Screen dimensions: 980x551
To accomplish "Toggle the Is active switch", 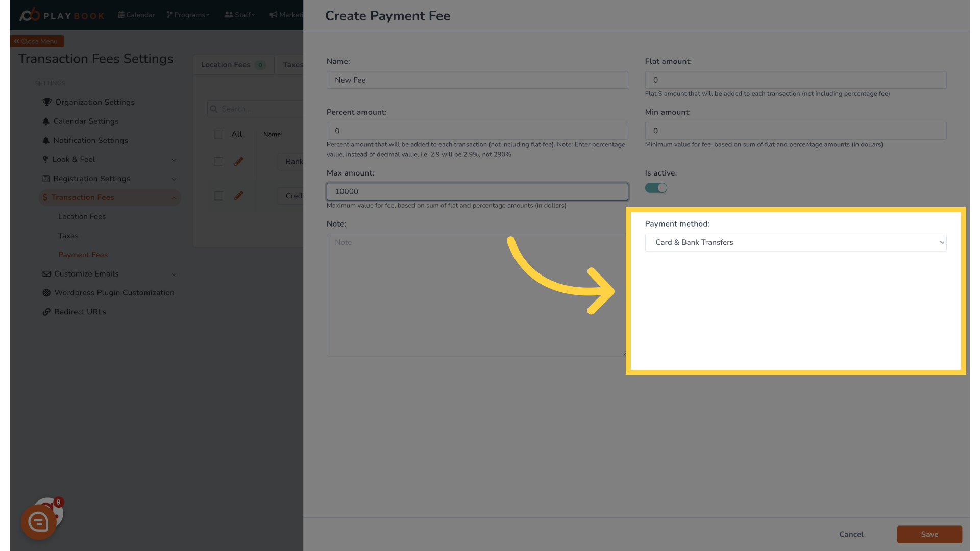I will (x=655, y=188).
